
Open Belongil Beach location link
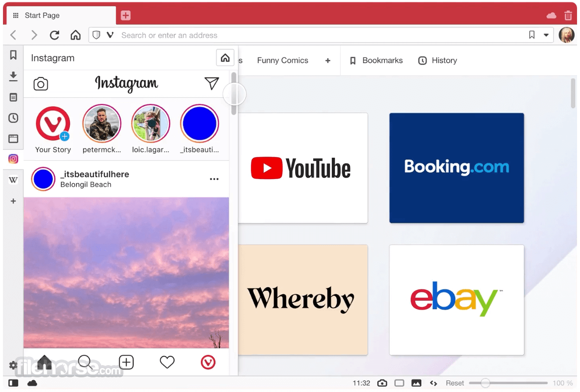pos(86,185)
